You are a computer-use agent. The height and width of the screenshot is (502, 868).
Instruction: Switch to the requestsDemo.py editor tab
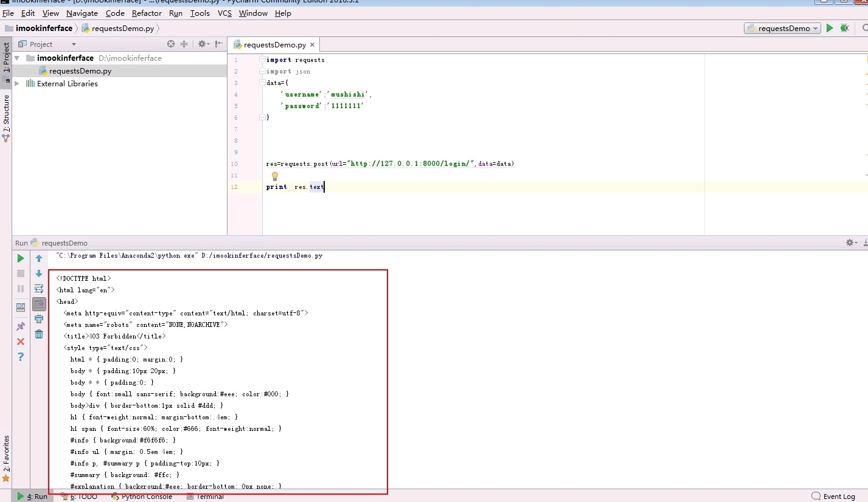(x=275, y=45)
